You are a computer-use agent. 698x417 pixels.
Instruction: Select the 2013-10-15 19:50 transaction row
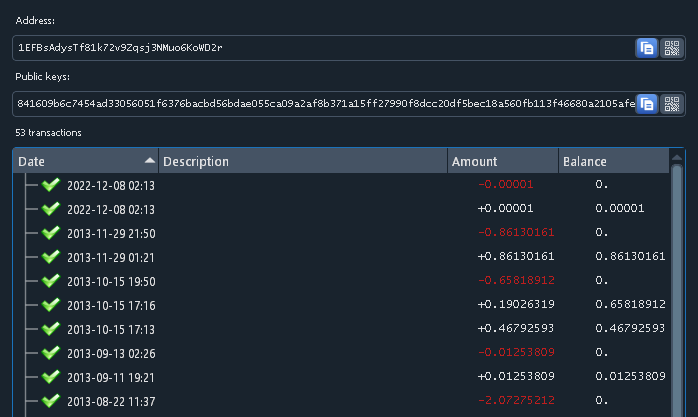point(300,281)
